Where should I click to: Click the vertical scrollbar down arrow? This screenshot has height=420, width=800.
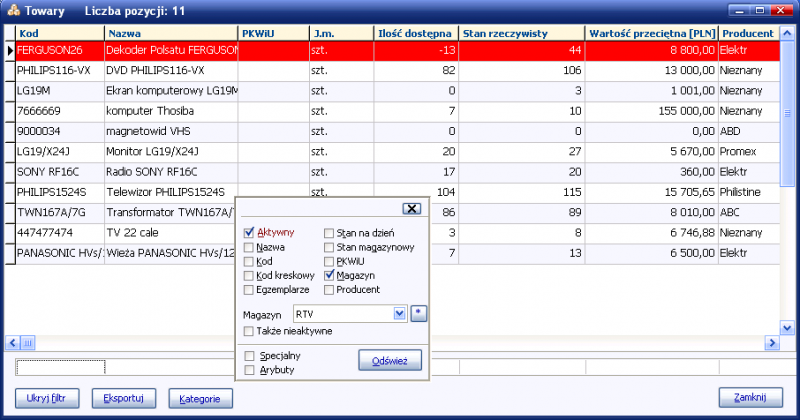(x=787, y=328)
